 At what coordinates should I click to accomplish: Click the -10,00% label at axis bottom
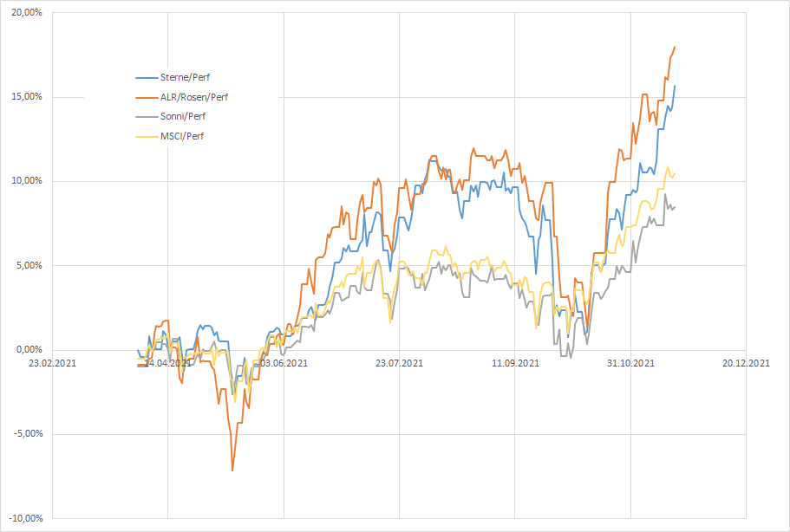pos(26,518)
